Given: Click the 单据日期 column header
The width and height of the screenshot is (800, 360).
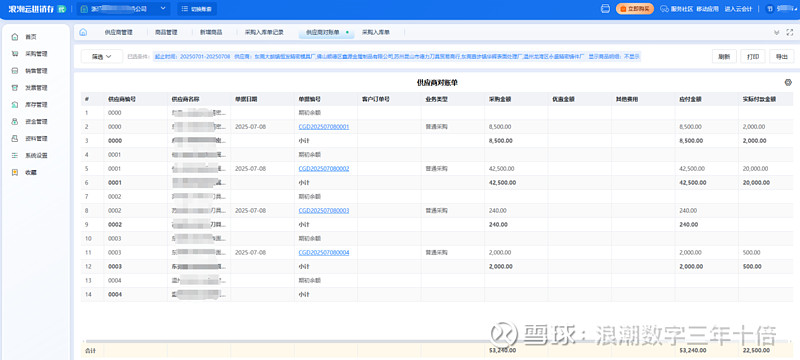Looking at the screenshot, I should click(x=262, y=99).
